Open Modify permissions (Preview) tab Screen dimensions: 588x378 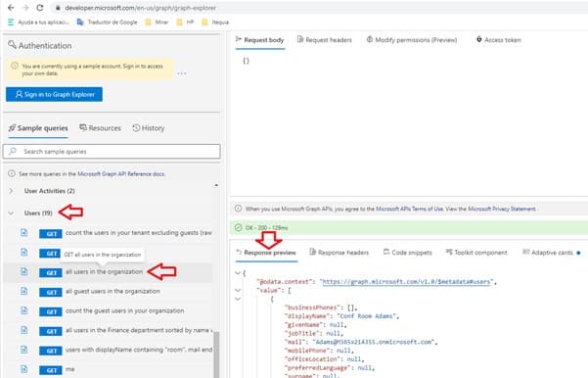[x=411, y=40]
